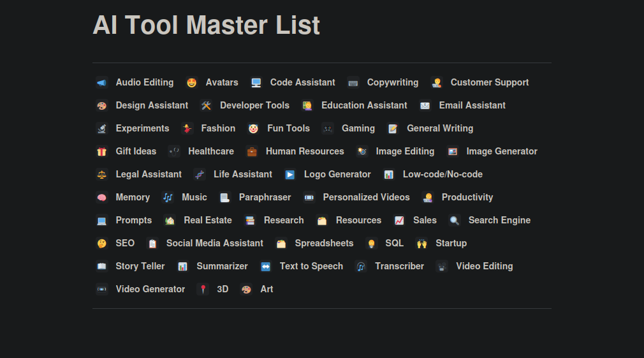Select the Personalized Videos category
The height and width of the screenshot is (358, 644).
(367, 198)
